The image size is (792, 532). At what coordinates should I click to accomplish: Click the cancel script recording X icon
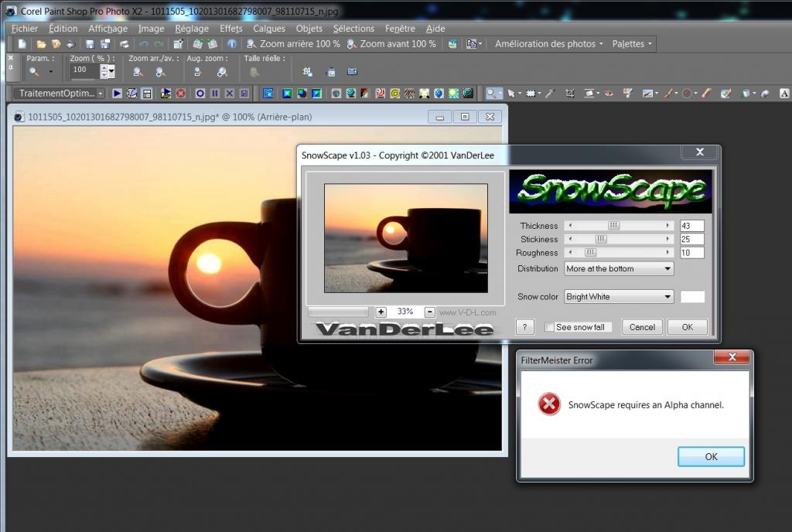(x=229, y=94)
